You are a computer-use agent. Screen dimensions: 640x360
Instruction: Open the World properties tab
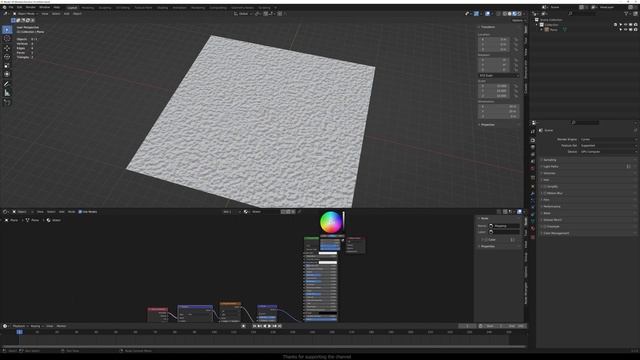[x=533, y=169]
